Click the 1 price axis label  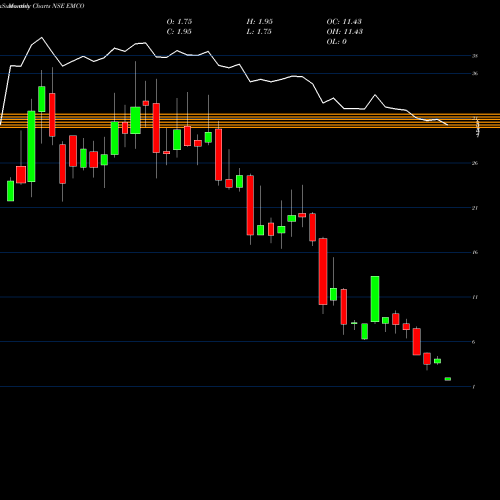pyautogui.click(x=474, y=387)
